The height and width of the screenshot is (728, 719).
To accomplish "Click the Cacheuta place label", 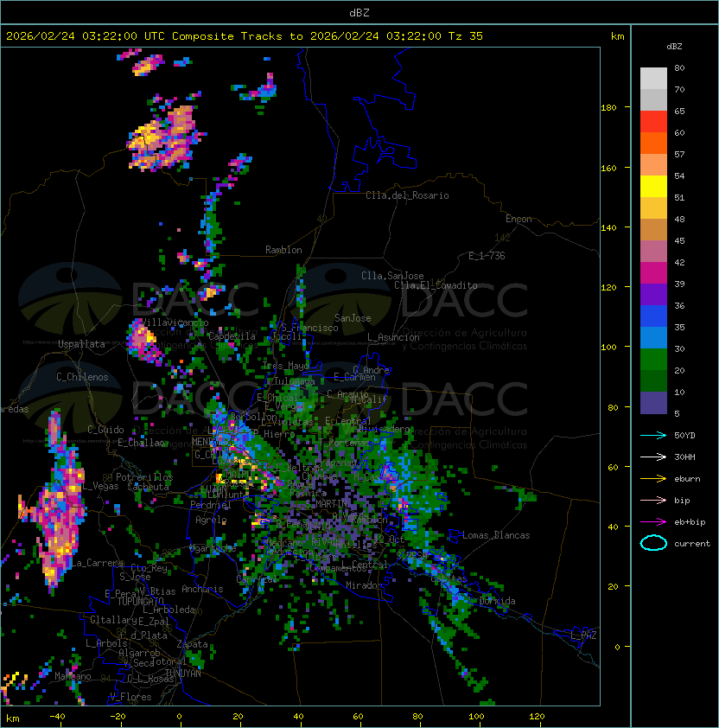I will pyautogui.click(x=148, y=487).
